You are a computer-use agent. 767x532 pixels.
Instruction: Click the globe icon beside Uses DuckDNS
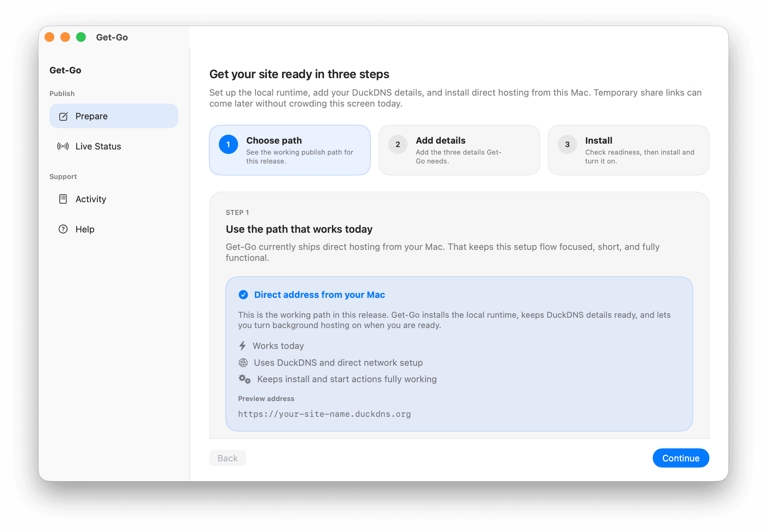click(243, 363)
